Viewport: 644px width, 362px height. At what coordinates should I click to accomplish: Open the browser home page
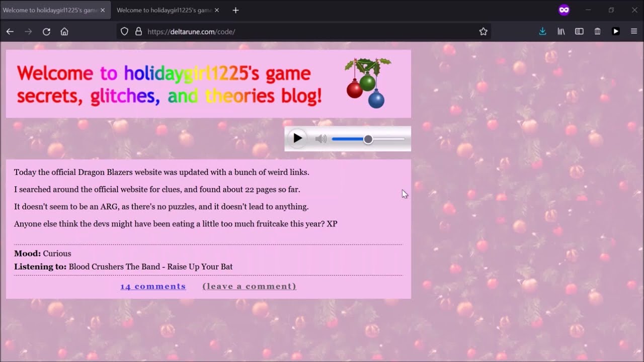click(64, 32)
